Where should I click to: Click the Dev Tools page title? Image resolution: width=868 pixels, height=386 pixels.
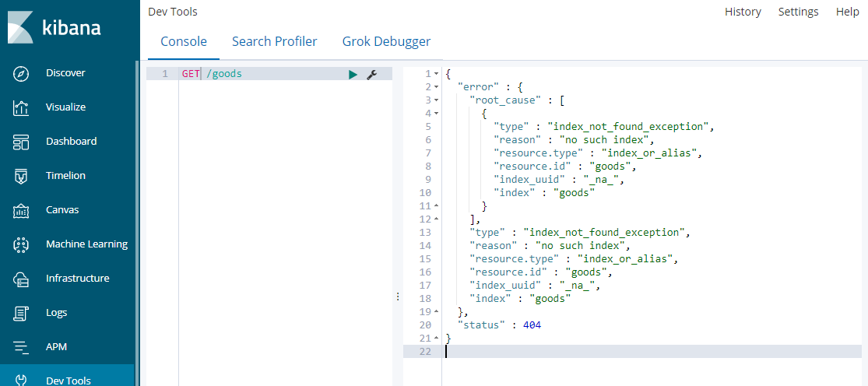tap(173, 12)
